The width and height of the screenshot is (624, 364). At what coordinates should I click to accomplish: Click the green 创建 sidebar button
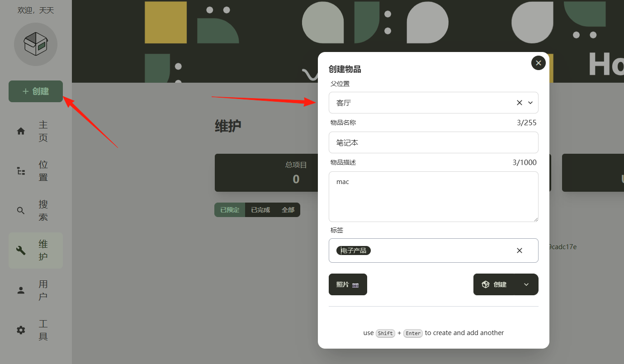36,91
